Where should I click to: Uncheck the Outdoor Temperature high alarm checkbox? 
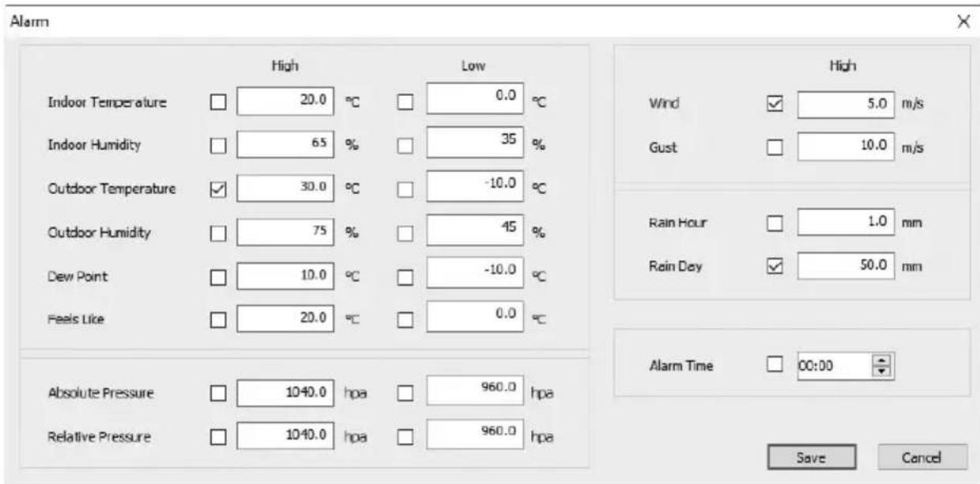(x=217, y=190)
